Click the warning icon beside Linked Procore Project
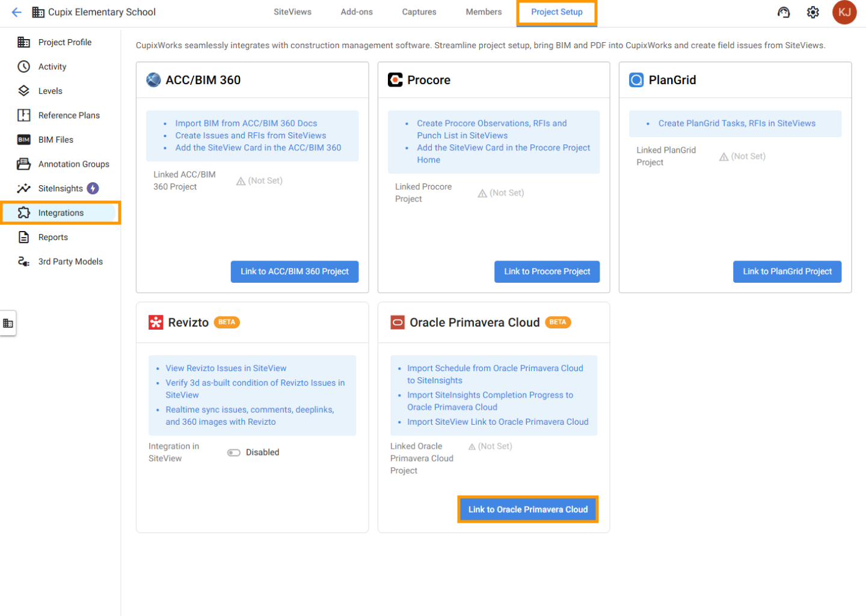Screen dimensions: 866x616 (x=482, y=193)
